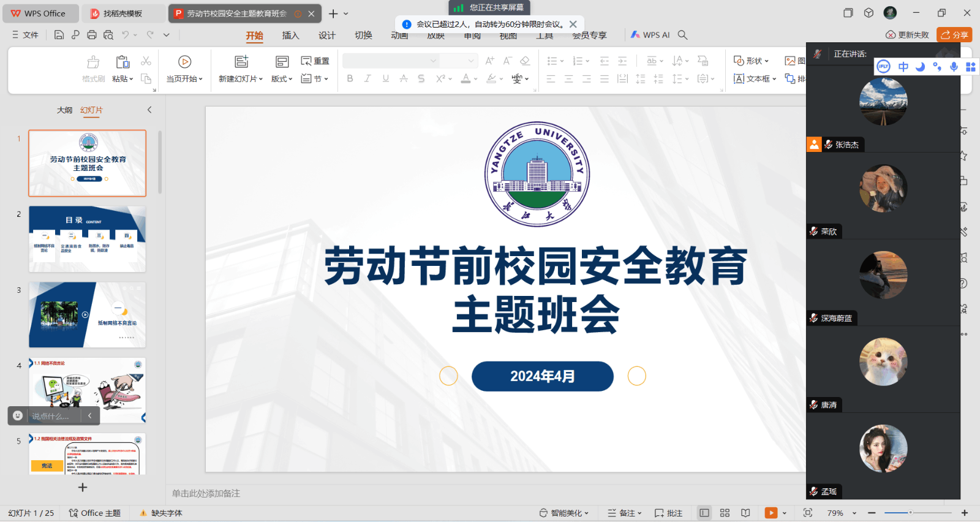Switch to the 设计 ribbon tab
Viewport: 980px width, 522px height.
point(326,36)
